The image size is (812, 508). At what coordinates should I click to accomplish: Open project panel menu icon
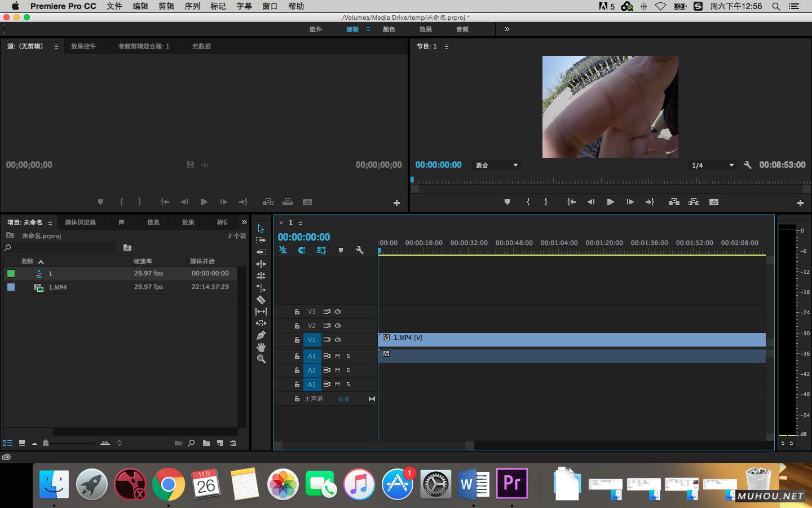50,222
